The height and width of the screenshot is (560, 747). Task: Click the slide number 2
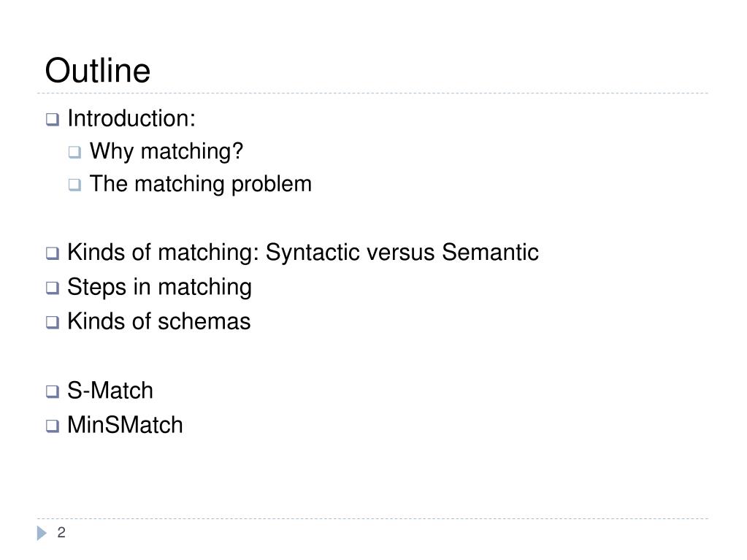point(61,532)
